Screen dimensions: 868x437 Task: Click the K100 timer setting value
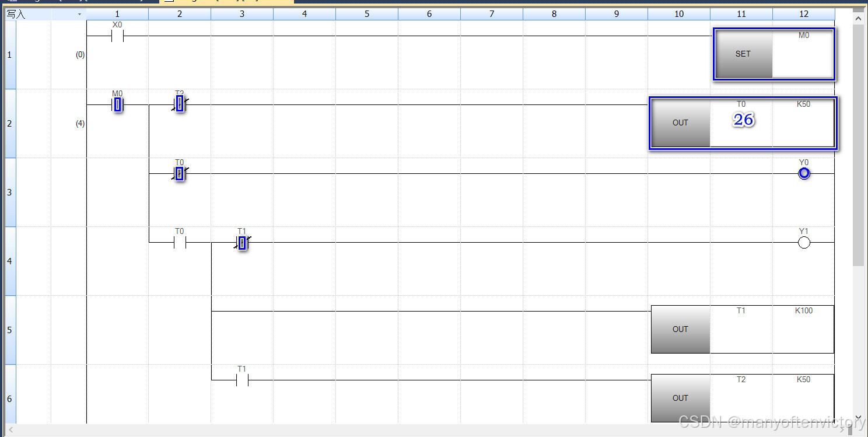click(804, 310)
